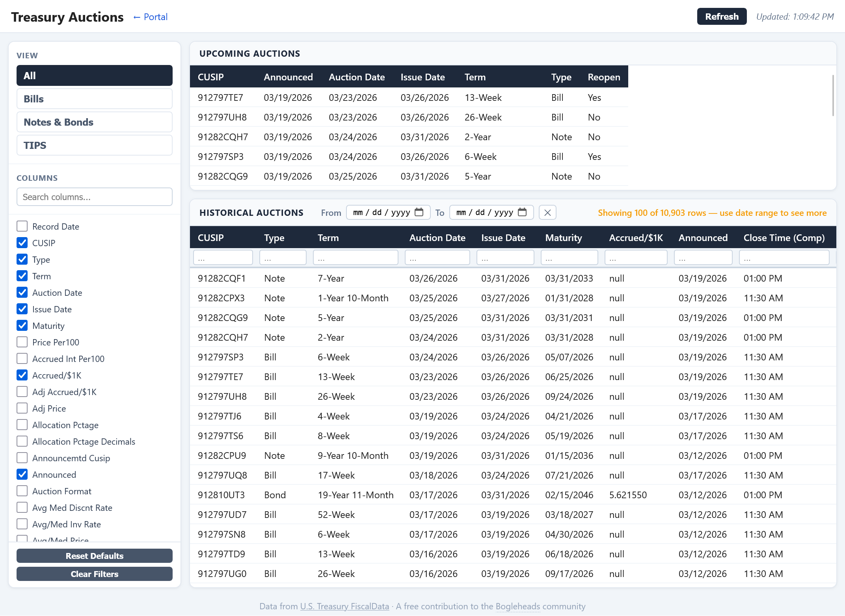Select the Notes & Bonds view
Image resolution: width=845 pixels, height=616 pixels.
(95, 122)
